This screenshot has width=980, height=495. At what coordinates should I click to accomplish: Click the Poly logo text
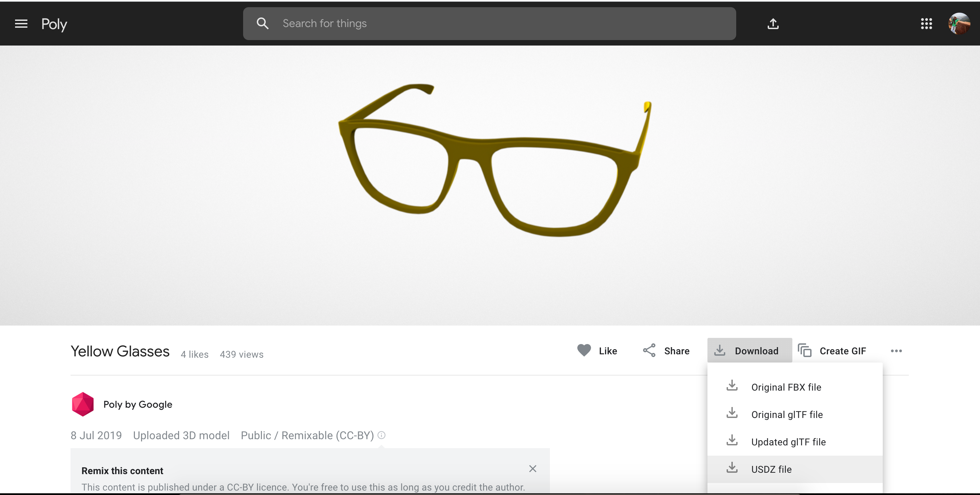pyautogui.click(x=54, y=24)
